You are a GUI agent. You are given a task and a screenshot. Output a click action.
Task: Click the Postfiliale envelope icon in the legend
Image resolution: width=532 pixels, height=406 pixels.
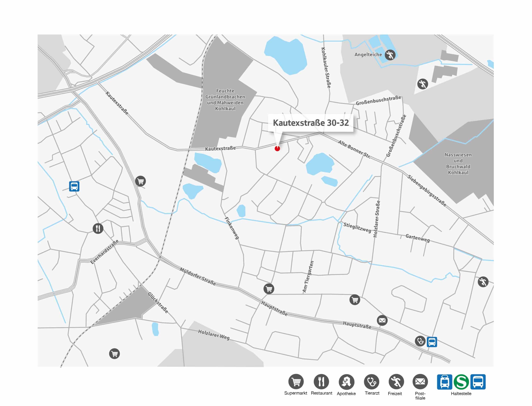420,382
